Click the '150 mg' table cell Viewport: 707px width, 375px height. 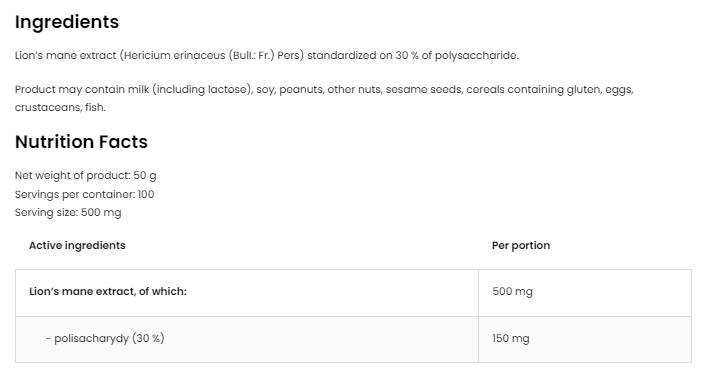pyautogui.click(x=585, y=339)
